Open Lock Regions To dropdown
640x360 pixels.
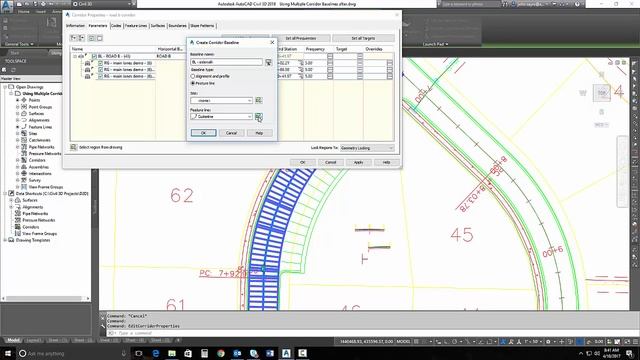(x=367, y=148)
